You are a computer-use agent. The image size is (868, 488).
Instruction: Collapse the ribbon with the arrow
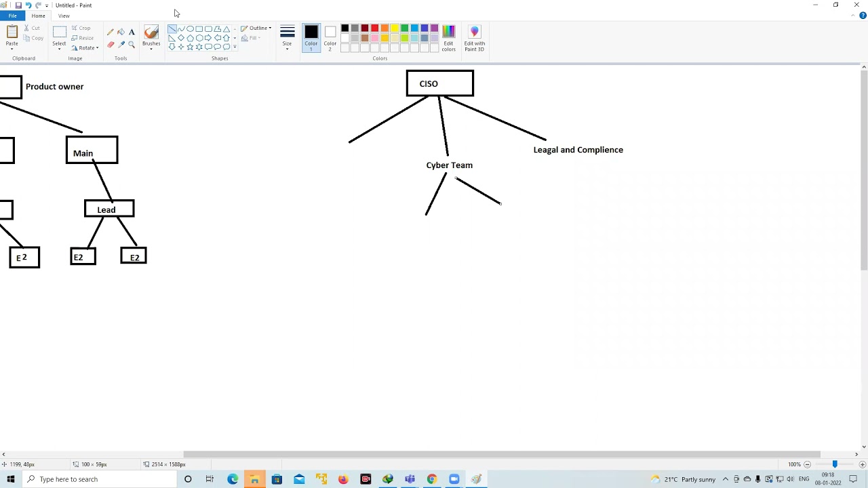(x=854, y=16)
